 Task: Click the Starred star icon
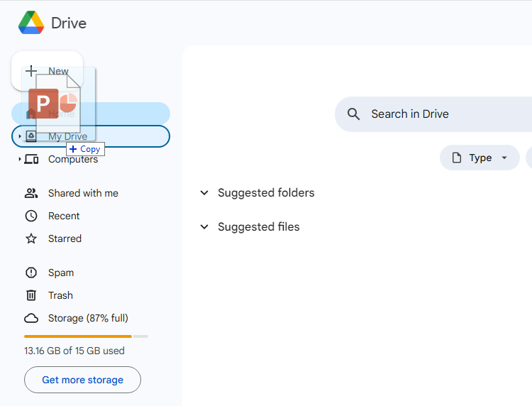31,238
